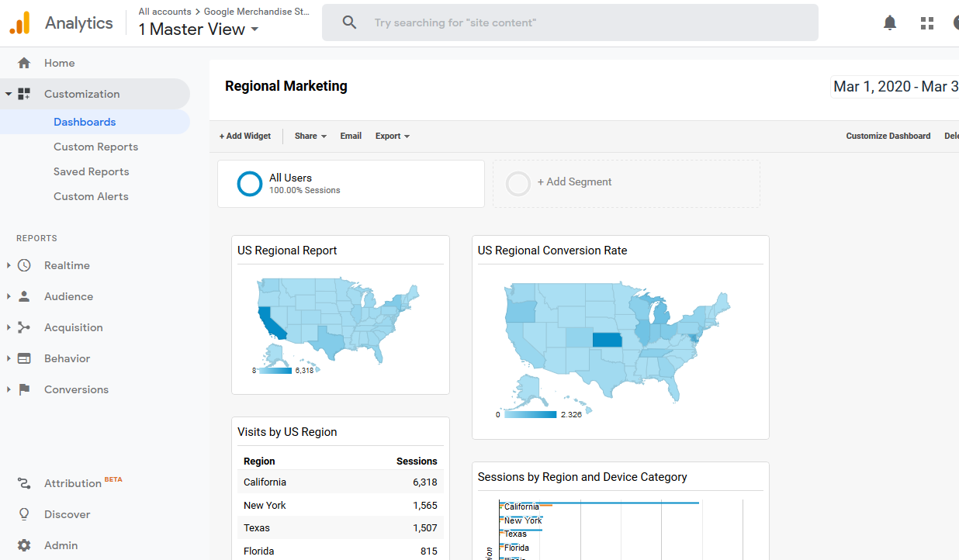This screenshot has height=560, width=959.
Task: Click the Acquisition arrows icon
Action: pyautogui.click(x=24, y=327)
